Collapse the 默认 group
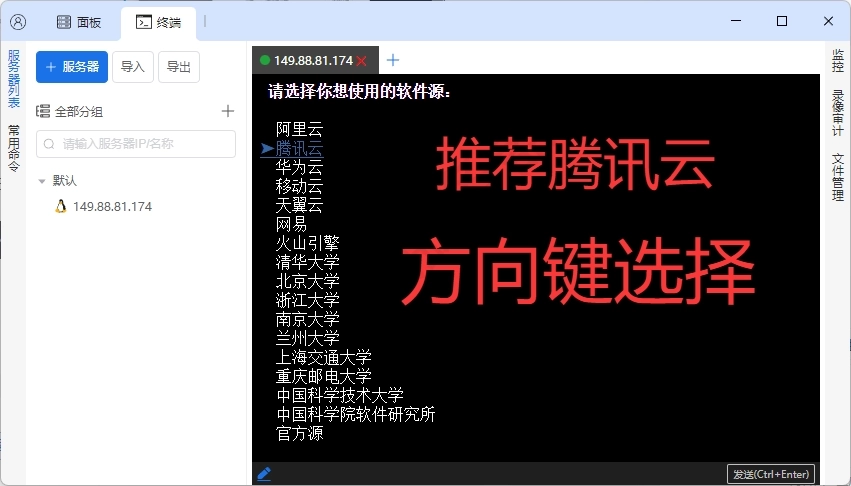 coord(42,181)
